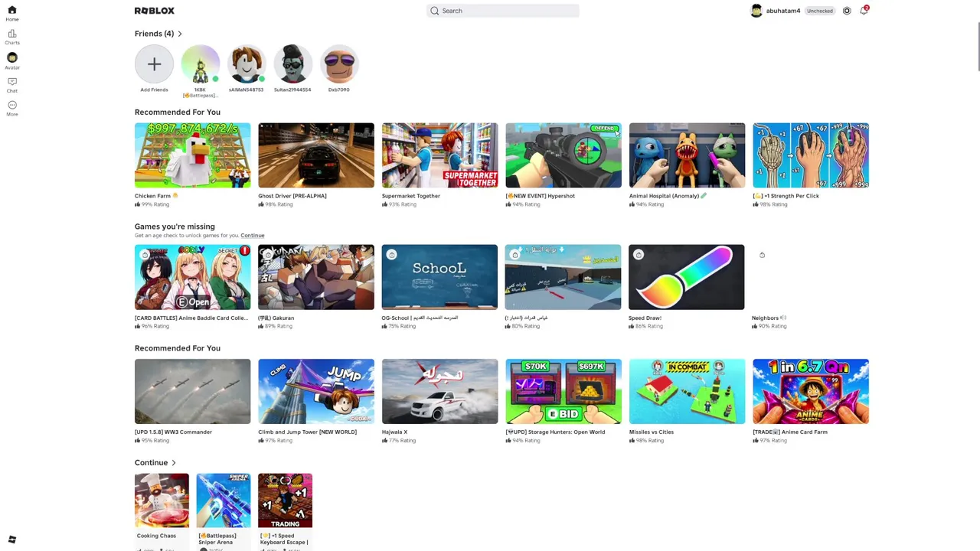980x551 pixels.
Task: Go to Home in the left sidebar
Action: [x=12, y=13]
